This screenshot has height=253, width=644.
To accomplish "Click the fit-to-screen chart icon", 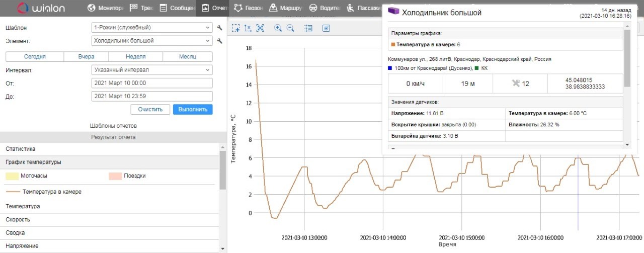I will coord(260,28).
